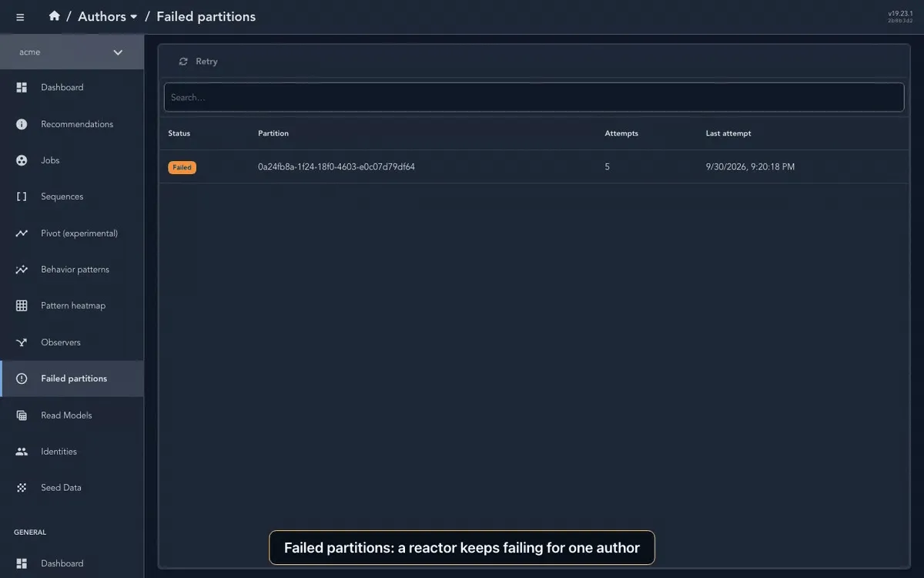Click the Behavior patterns icon
This screenshot has width=924, height=578.
pos(22,270)
